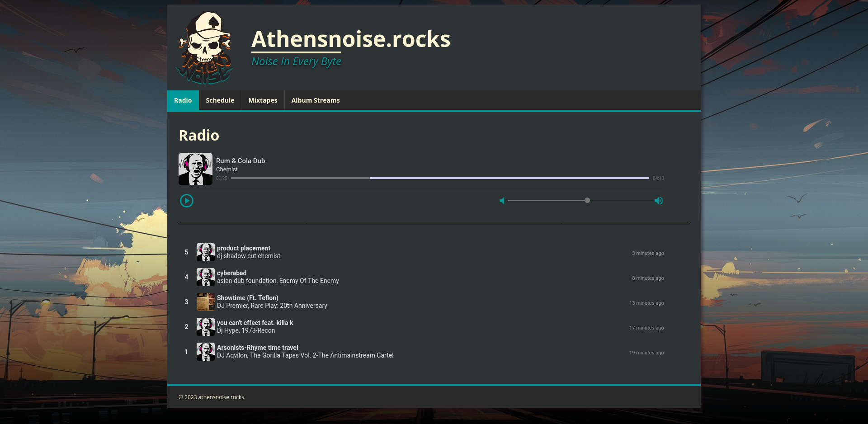Click the total duration '04:13'
Screen dimensions: 868x424
point(658,178)
